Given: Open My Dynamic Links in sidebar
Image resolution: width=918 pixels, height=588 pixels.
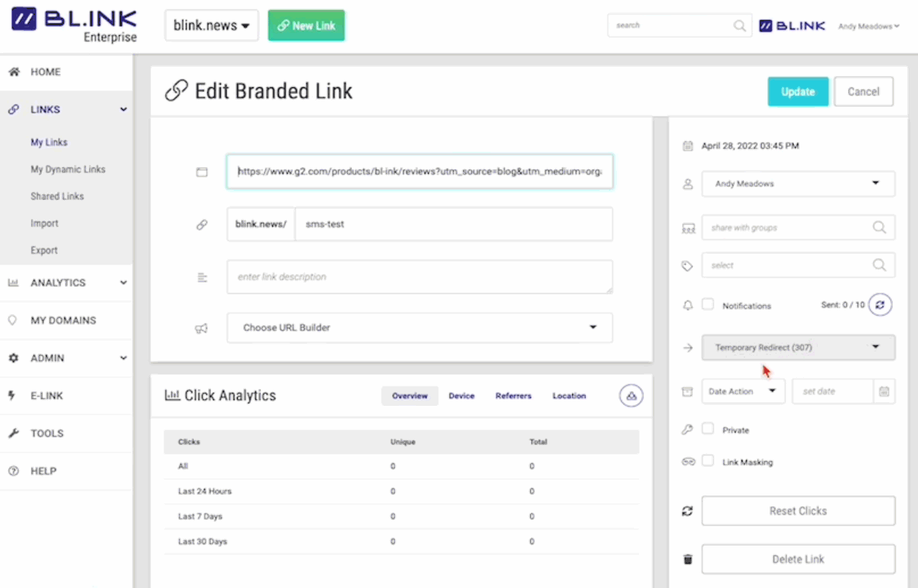Looking at the screenshot, I should [68, 169].
